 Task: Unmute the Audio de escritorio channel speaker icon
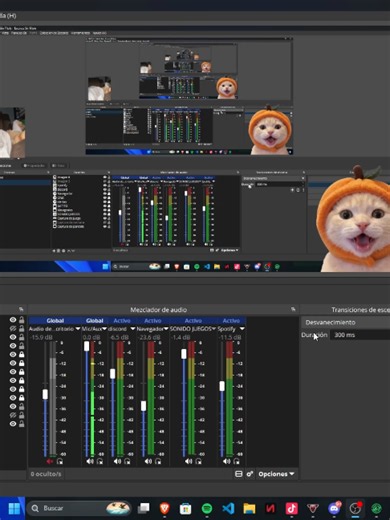(50, 461)
